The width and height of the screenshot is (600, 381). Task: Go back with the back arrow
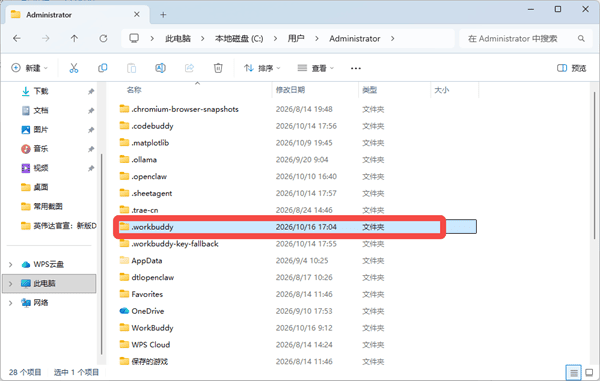[x=17, y=38]
